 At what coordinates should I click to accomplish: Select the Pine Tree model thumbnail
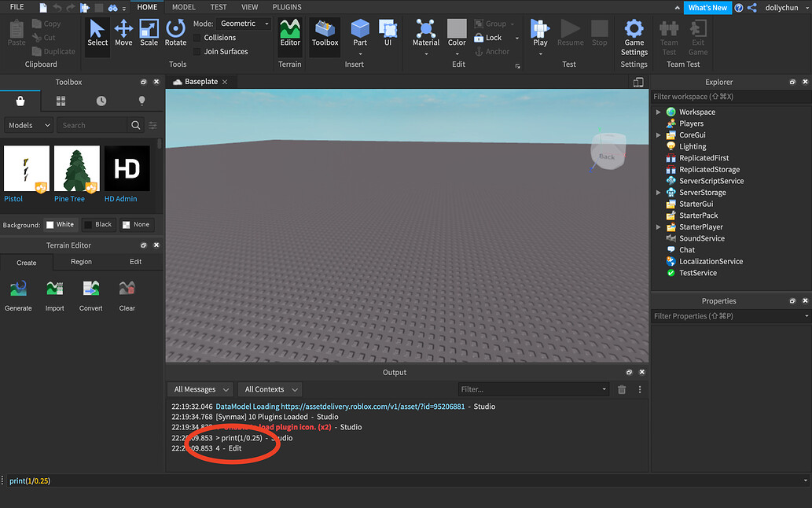tap(75, 167)
